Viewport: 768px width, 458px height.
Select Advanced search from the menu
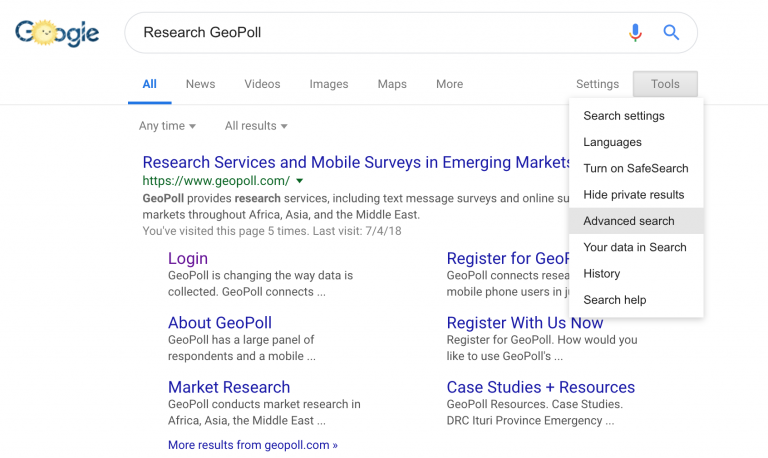[629, 221]
